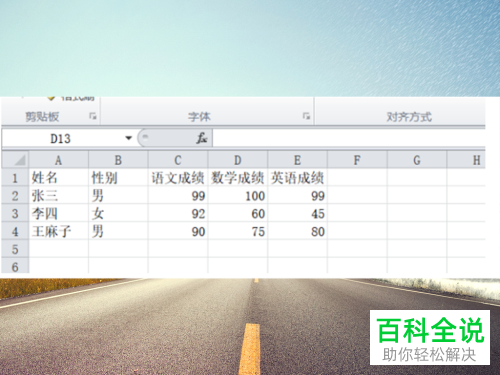Select row 6 header

click(x=15, y=266)
